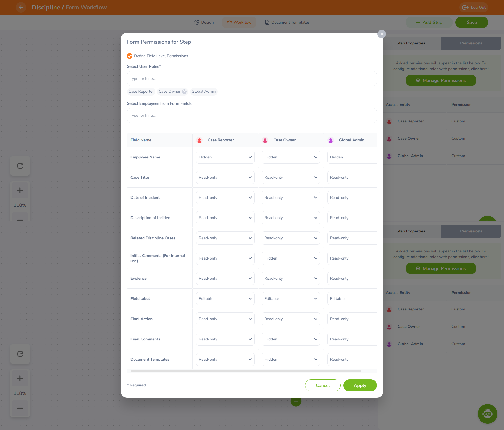Click the Select User Roles input field
This screenshot has width=504, height=430.
[x=251, y=78]
